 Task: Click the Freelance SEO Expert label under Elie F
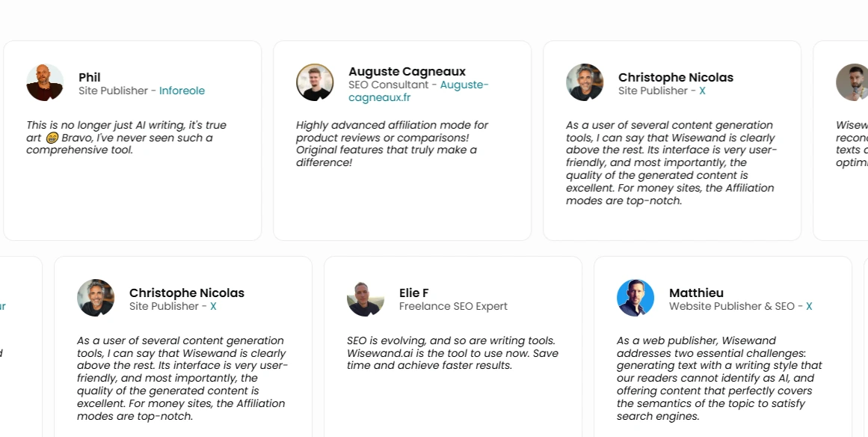pos(452,306)
